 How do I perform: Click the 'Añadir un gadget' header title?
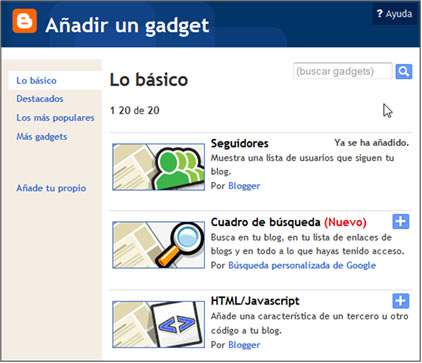click(x=127, y=25)
